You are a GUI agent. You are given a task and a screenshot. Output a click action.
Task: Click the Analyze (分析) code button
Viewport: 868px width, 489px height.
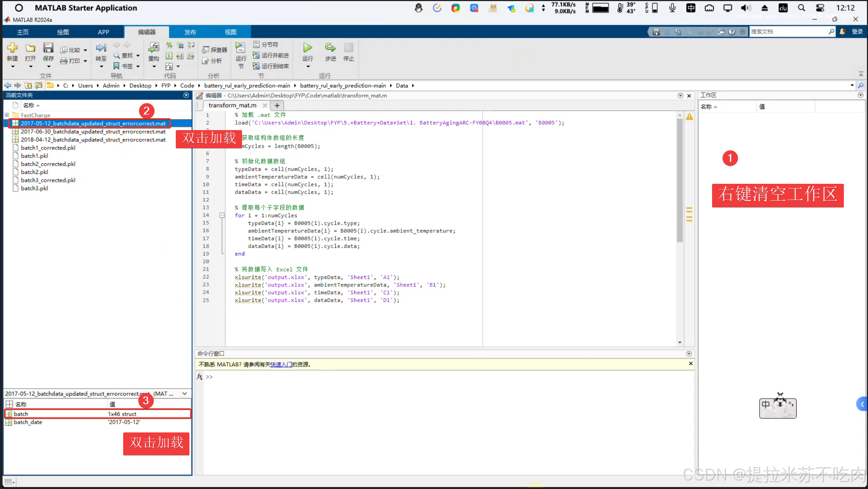[x=212, y=61]
